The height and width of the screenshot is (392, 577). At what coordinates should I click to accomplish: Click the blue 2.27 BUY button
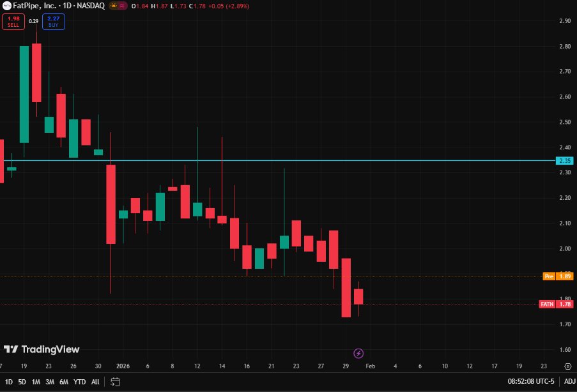(x=54, y=22)
